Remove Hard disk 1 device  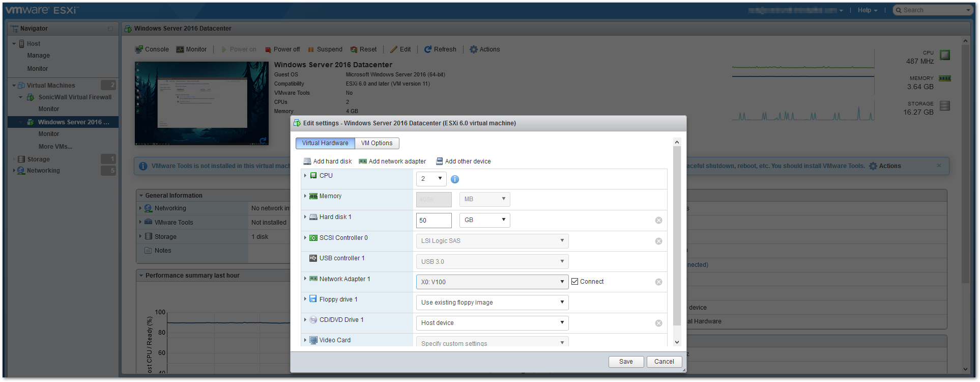[x=658, y=221]
